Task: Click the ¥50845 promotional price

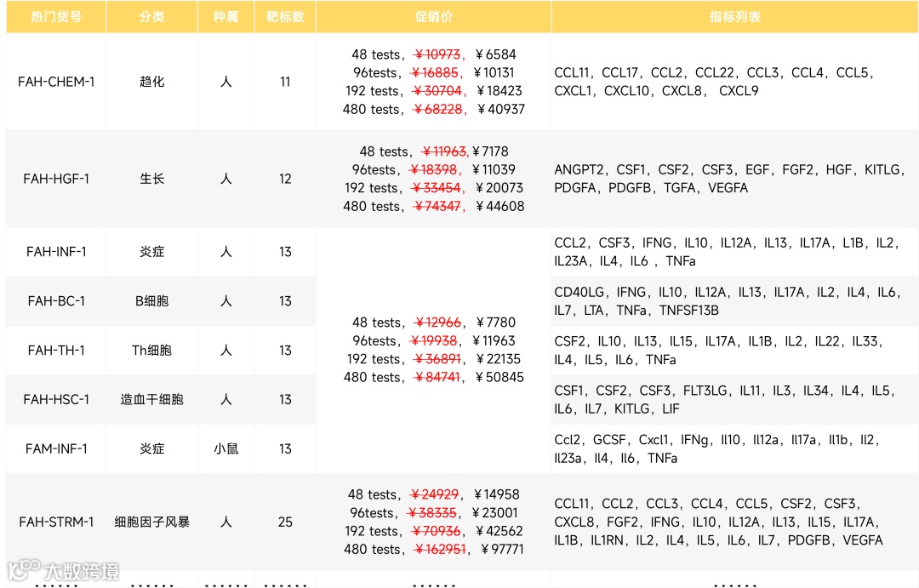Action: (x=500, y=377)
